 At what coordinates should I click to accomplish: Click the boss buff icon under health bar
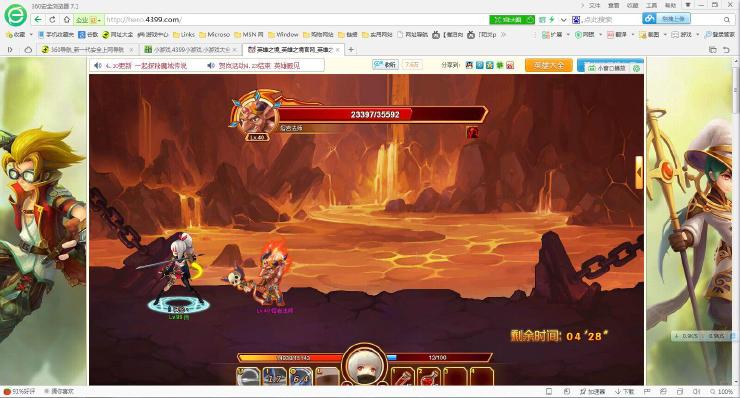[472, 132]
